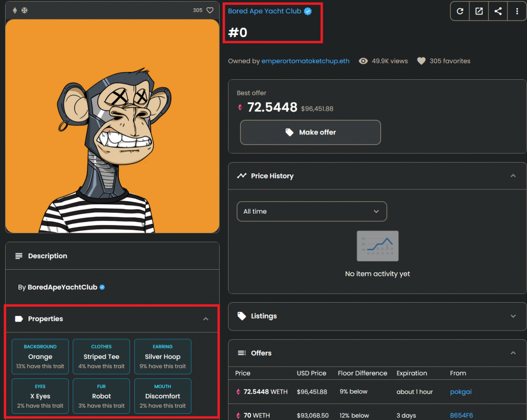Click the Listings tag icon
This screenshot has width=527, height=420.
point(242,316)
